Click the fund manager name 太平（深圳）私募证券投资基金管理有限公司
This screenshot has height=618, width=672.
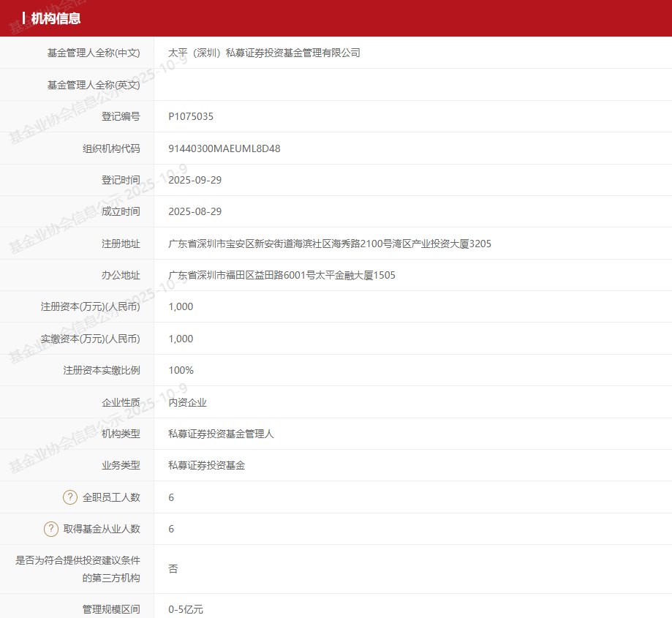264,53
